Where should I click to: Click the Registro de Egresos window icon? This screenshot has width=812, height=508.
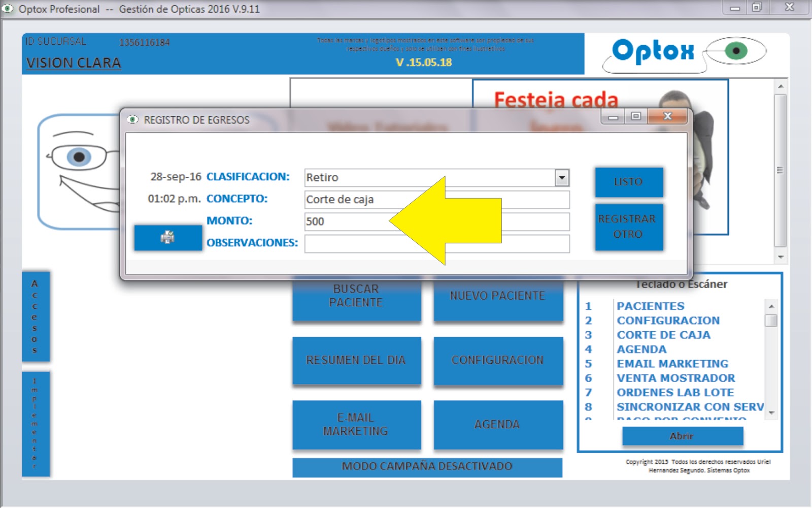[x=132, y=120]
